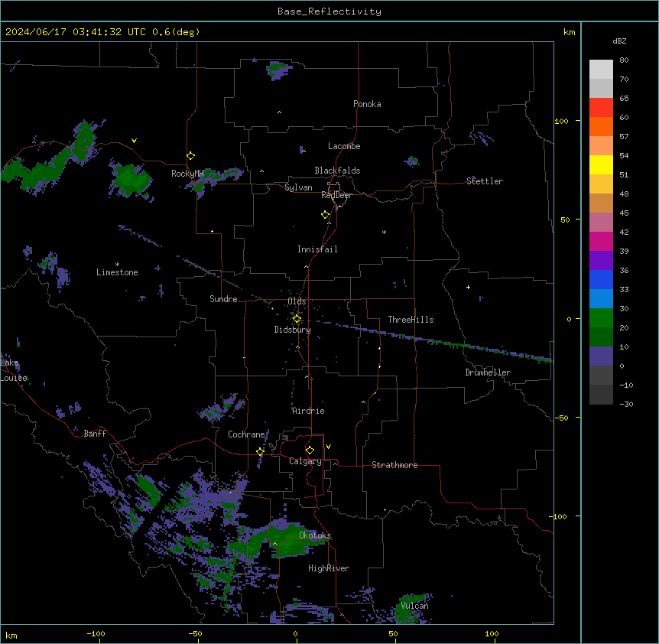Click the Blackfalds city label

(337, 171)
